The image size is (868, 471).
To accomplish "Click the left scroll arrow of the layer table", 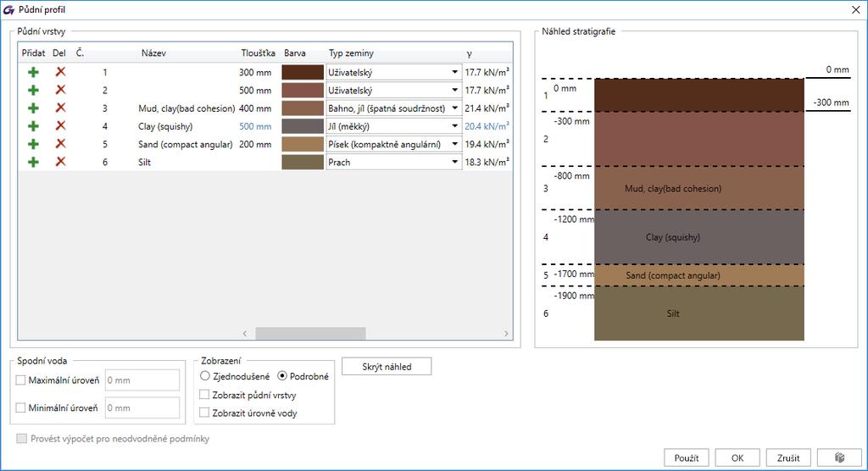I will 245,333.
